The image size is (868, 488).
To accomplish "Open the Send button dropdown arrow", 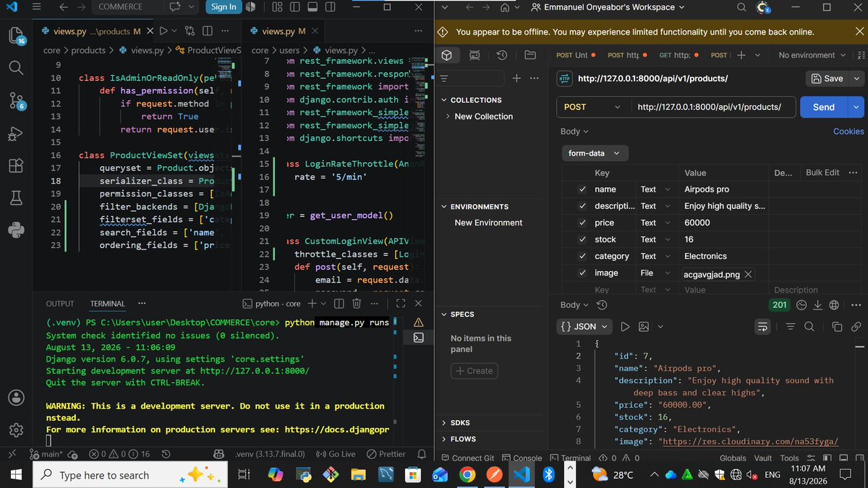I will tap(857, 107).
